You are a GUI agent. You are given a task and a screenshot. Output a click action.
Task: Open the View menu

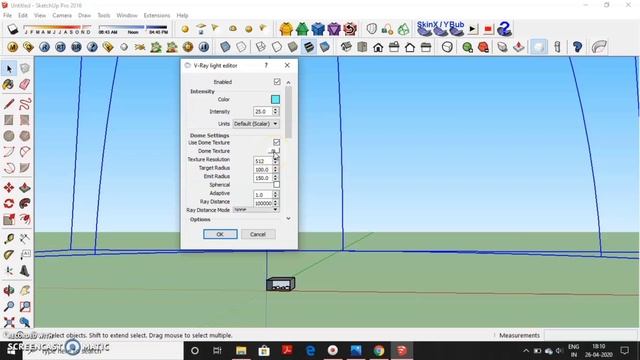[40, 16]
